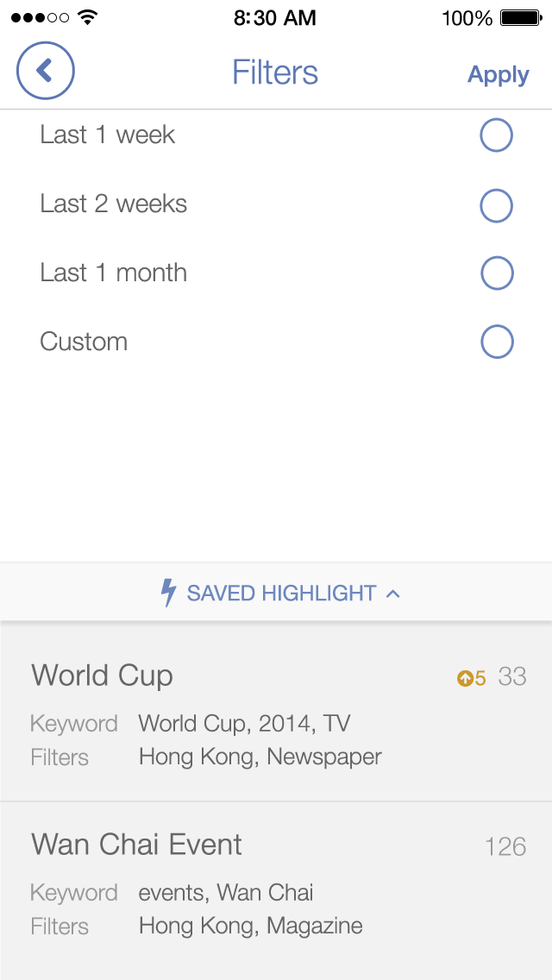Viewport: 552px width, 980px height.
Task: Select the Last 1 week radio button
Action: click(x=496, y=135)
